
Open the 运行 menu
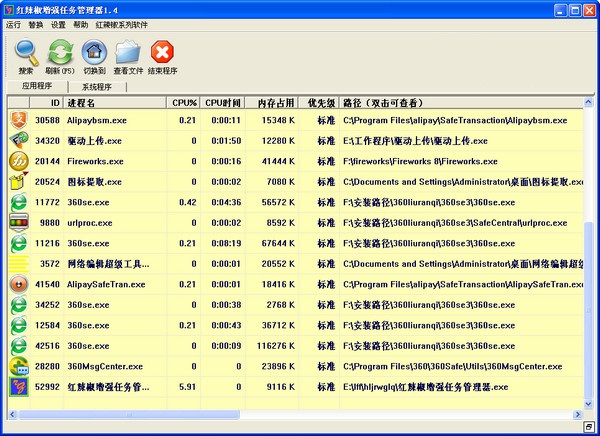[13, 25]
